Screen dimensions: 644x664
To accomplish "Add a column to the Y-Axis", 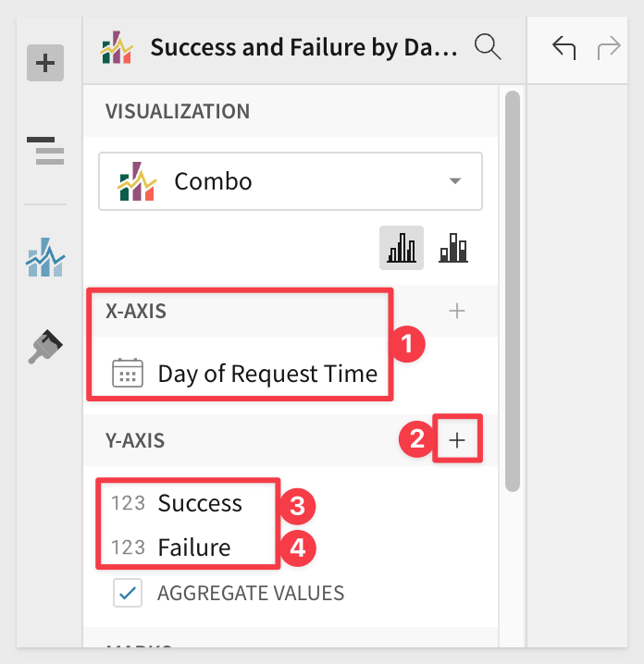I will click(457, 440).
